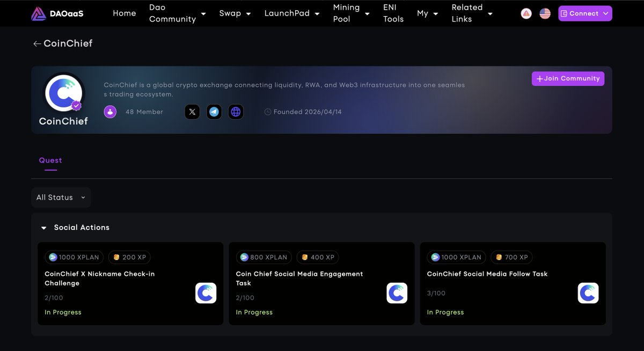Click the 1000 XPLAN badge on Follow Task card

(x=457, y=257)
